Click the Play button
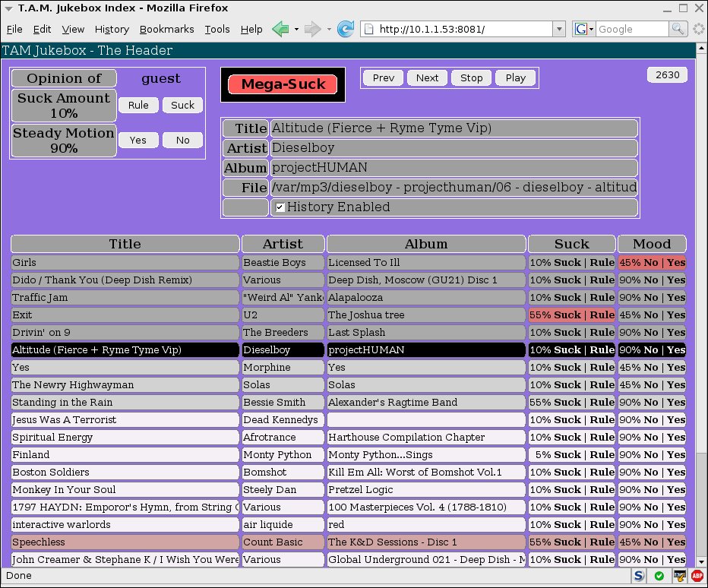Viewport: 708px width, 588px height. (x=515, y=77)
